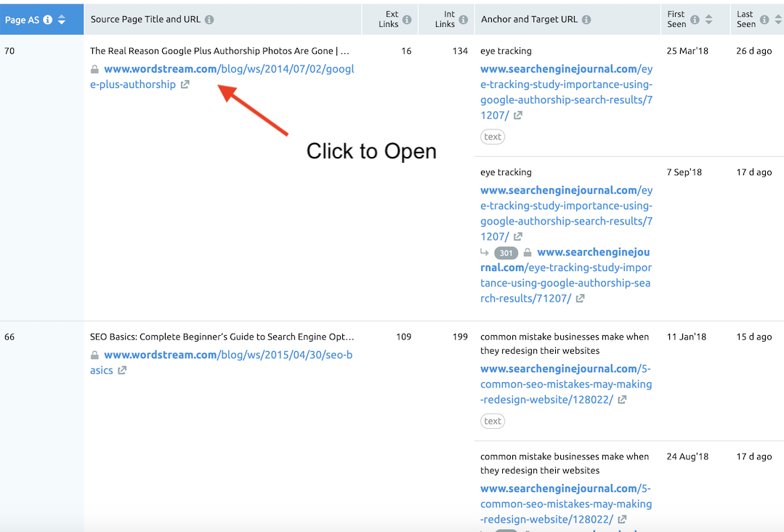The height and width of the screenshot is (532, 784).
Task: Click the external link icon after e-plus-authorship URL
Action: 185,84
